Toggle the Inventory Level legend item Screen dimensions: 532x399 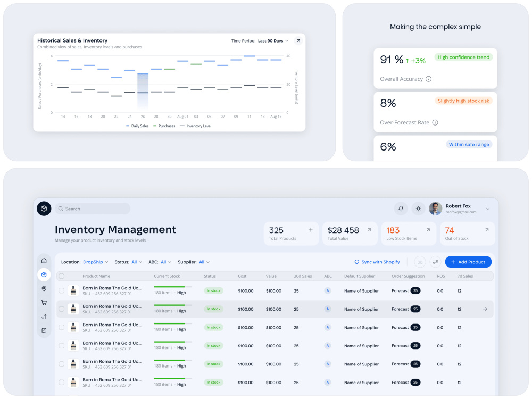(x=196, y=126)
